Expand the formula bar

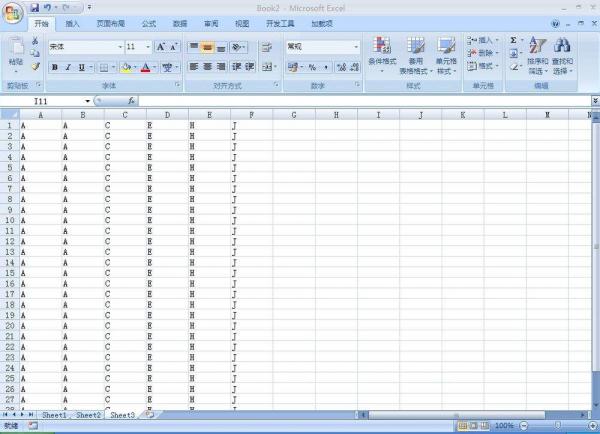pos(595,101)
